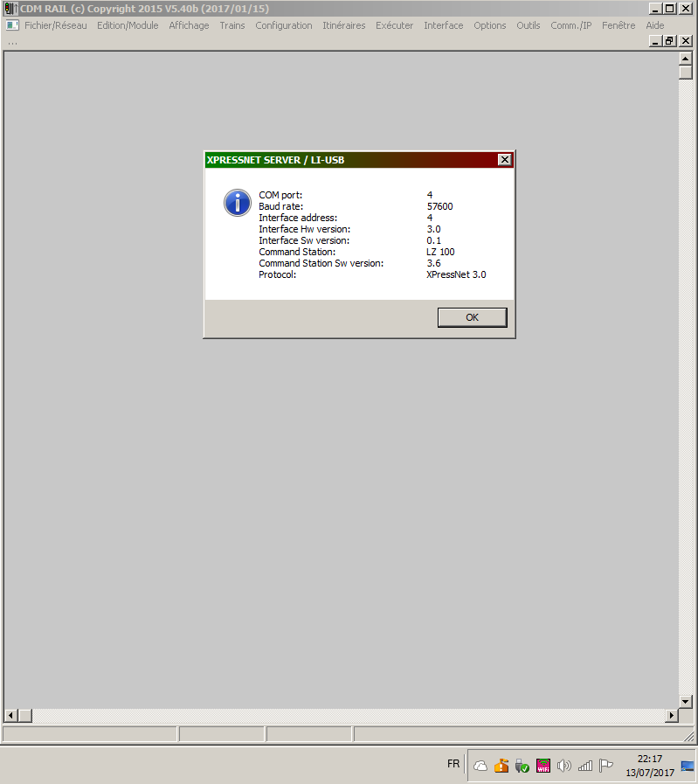Screen dimensions: 698x784
Task: Click the Interface Hw version value 3.0
Action: (x=433, y=229)
